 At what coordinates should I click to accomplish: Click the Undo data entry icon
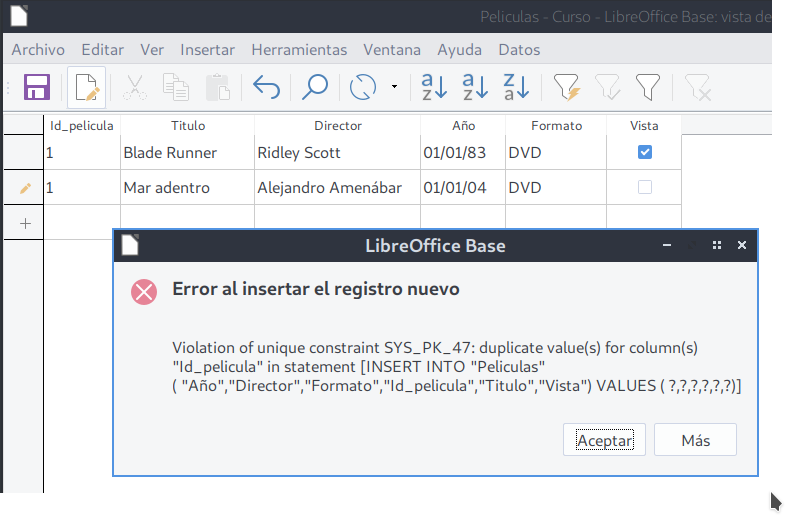(266, 87)
